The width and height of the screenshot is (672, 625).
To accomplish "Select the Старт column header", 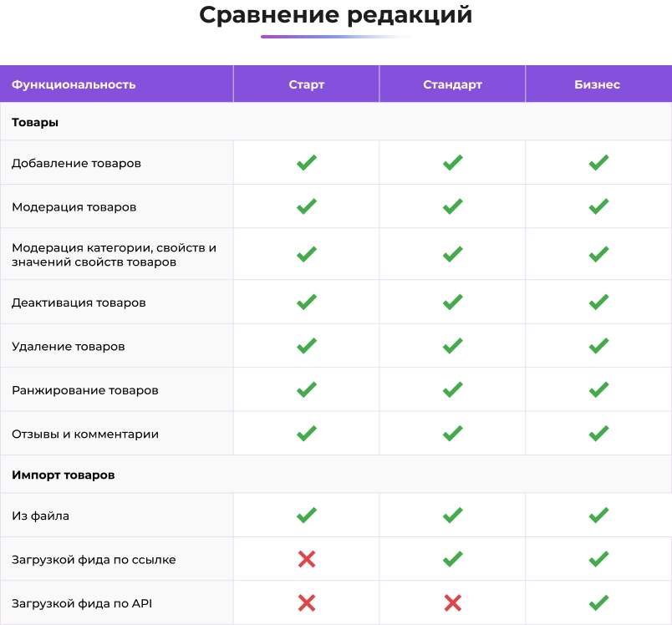I will coord(307,84).
